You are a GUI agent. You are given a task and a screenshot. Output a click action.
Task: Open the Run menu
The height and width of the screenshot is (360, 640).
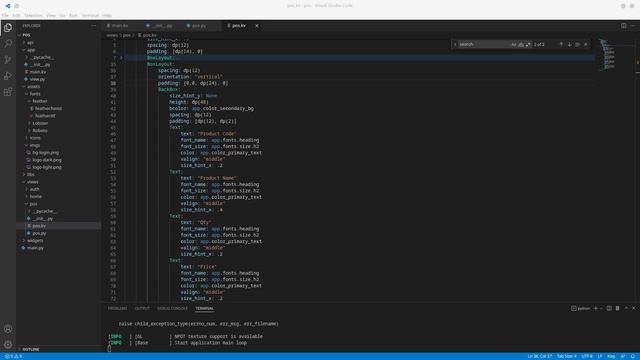coord(73,16)
